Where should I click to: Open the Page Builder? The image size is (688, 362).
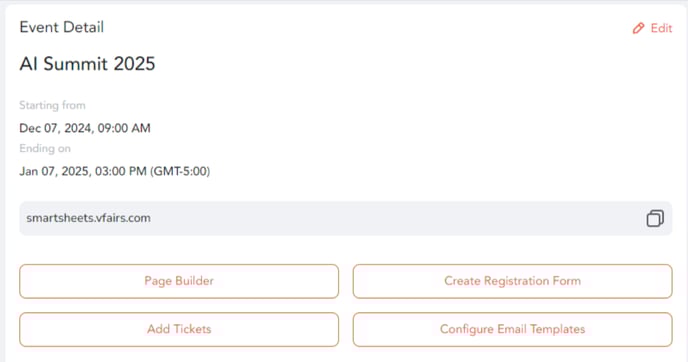(x=179, y=281)
